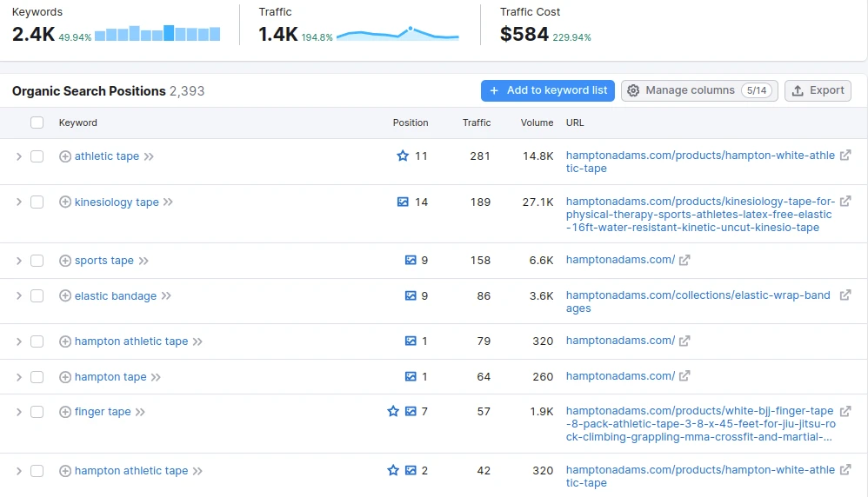Open the finger tape keyword link
Image resolution: width=868 pixels, height=497 pixels.
[103, 412]
